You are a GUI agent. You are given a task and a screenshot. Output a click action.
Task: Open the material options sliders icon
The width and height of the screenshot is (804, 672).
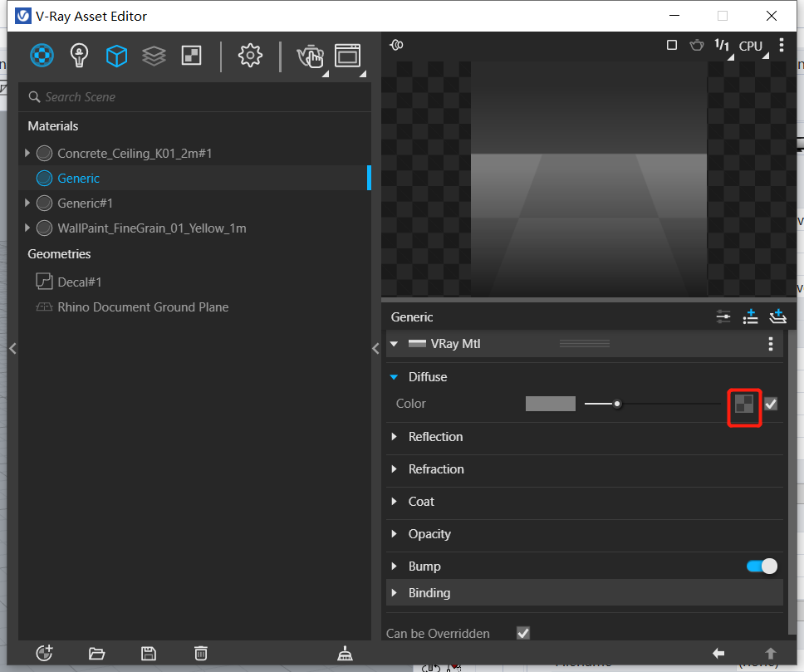(723, 316)
